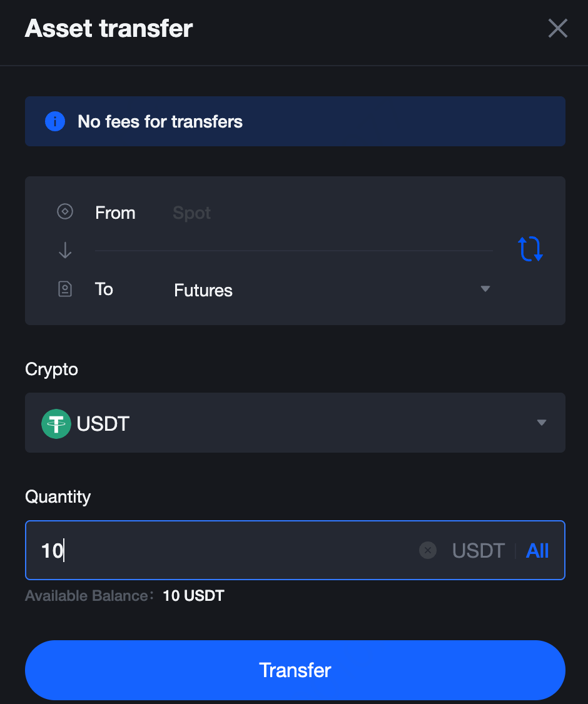
Task: Click the 10 USDT available balance value
Action: tap(194, 596)
